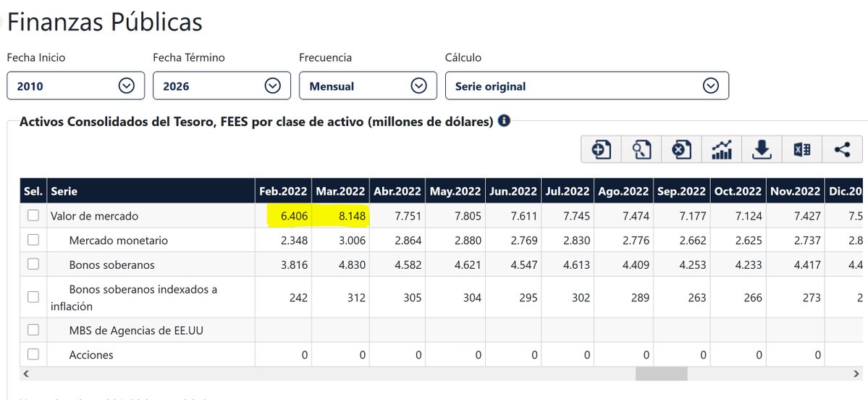Image resolution: width=868 pixels, height=400 pixels.
Task: Open the Fecha Término 2026 dropdown
Action: click(222, 86)
